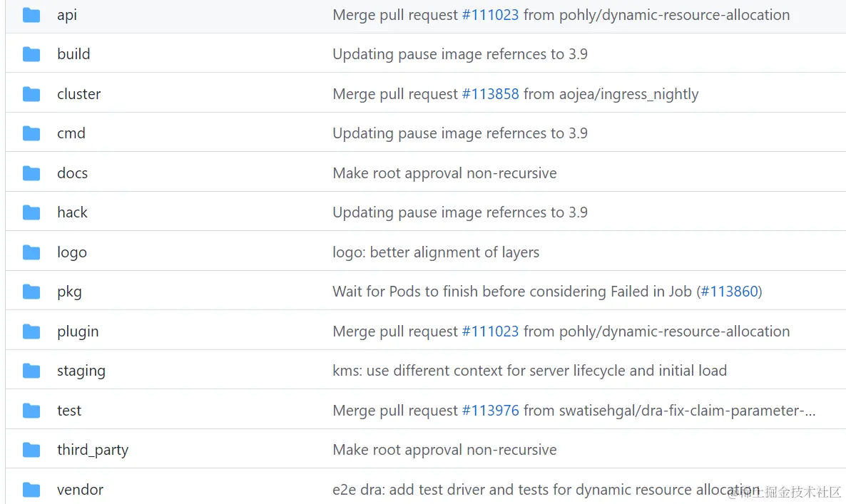
Task: Open pull request #113858 in cluster row
Action: click(491, 94)
